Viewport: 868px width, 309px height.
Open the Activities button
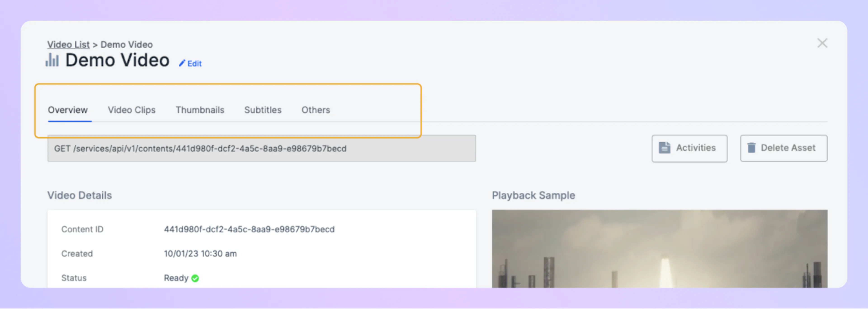tap(689, 149)
